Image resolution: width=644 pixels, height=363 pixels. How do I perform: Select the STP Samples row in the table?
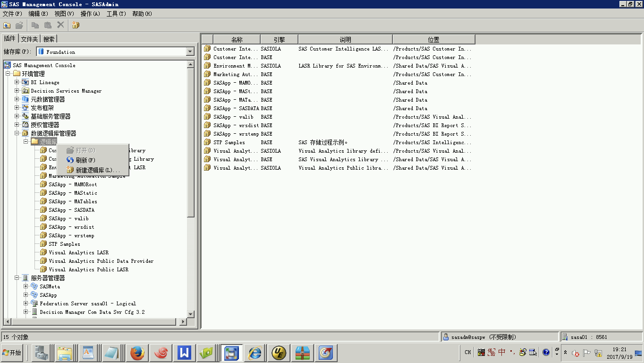pos(338,142)
